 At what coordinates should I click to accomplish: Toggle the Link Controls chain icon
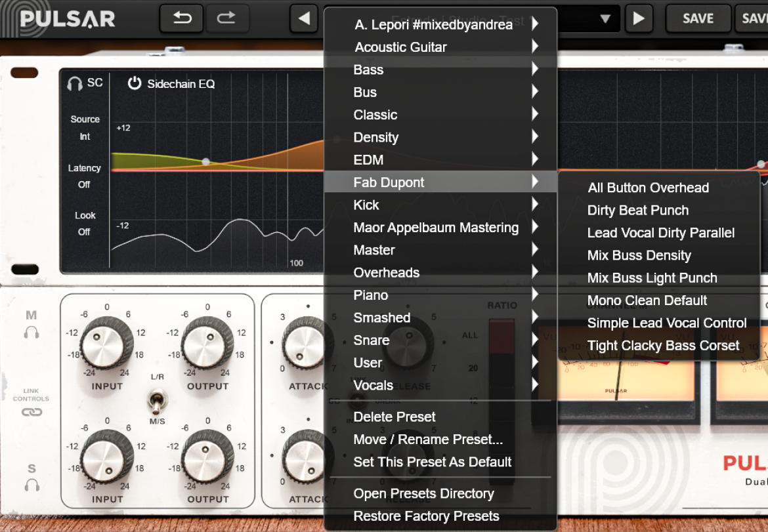tap(32, 412)
